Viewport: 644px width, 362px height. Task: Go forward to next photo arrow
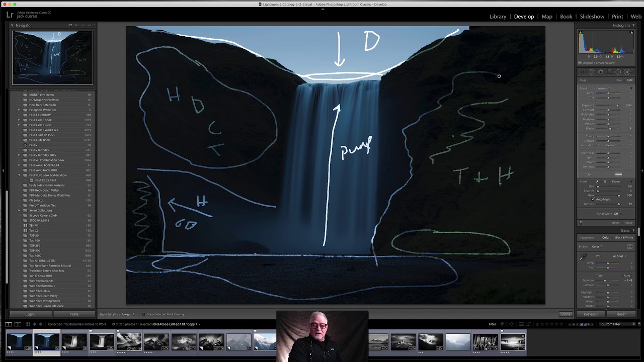tap(41, 324)
